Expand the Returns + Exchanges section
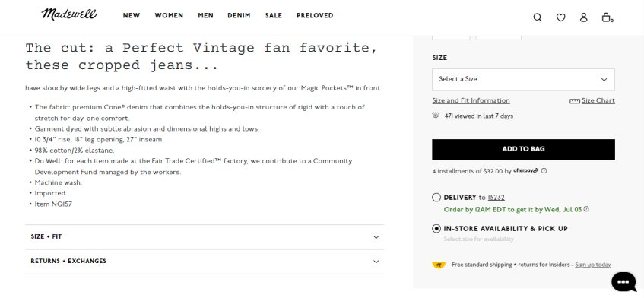644x298 pixels. [x=205, y=262]
